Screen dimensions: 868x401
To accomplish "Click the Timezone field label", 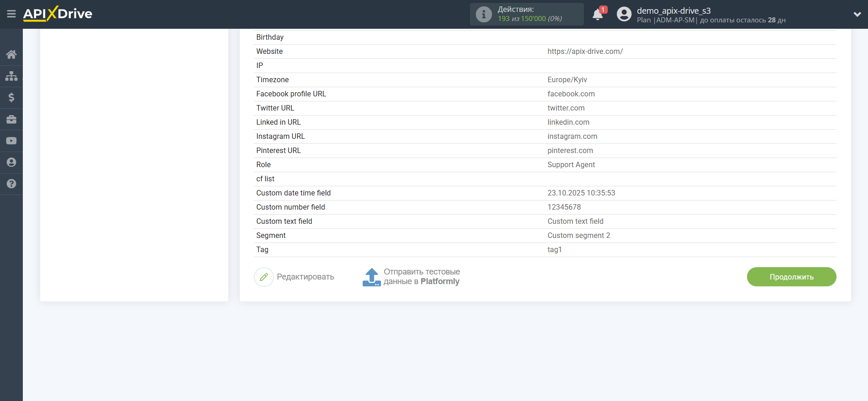I will pos(272,80).
